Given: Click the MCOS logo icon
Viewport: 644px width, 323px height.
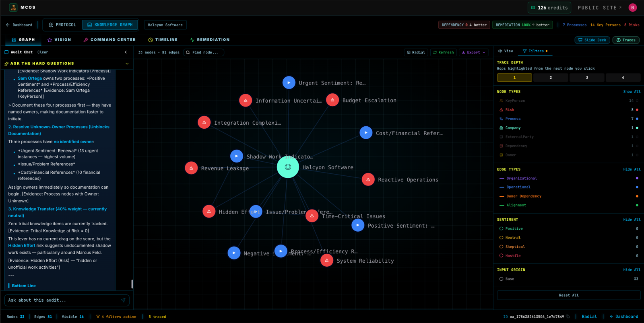Looking at the screenshot, I should [x=13, y=7].
